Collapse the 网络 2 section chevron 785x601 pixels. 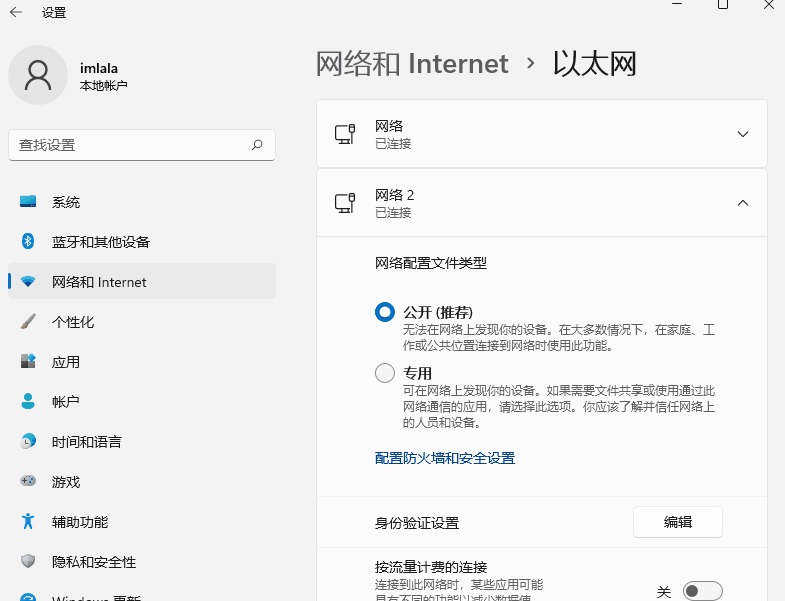coord(743,203)
